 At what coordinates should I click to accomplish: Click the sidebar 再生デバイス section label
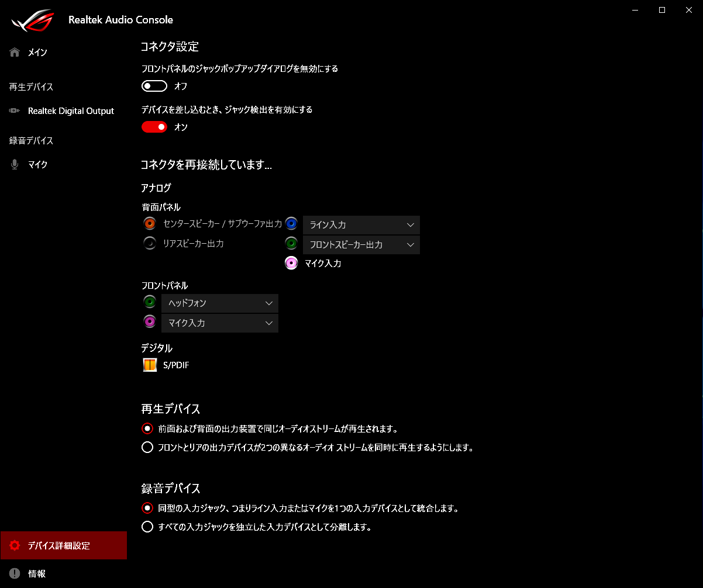[x=31, y=87]
